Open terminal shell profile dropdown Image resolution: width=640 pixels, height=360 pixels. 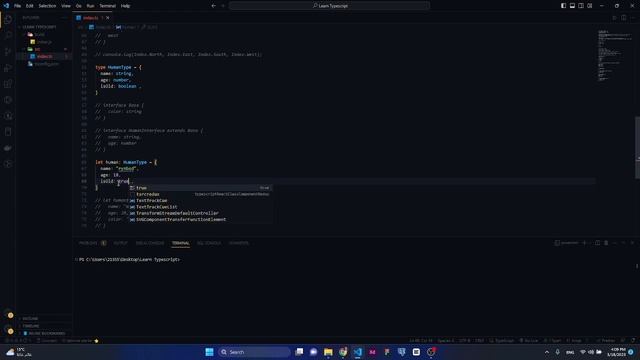click(590, 243)
